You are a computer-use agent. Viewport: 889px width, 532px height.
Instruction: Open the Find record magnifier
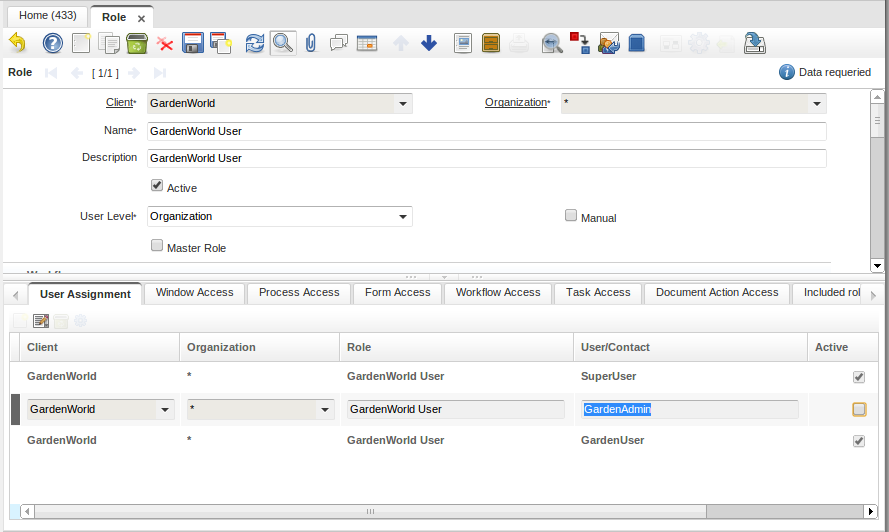click(283, 43)
